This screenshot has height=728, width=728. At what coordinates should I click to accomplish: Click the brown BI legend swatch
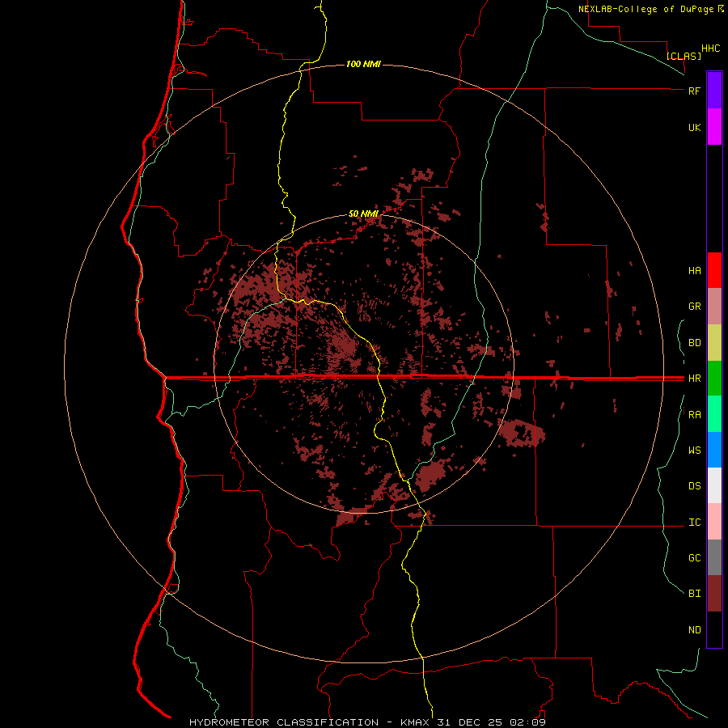click(714, 594)
